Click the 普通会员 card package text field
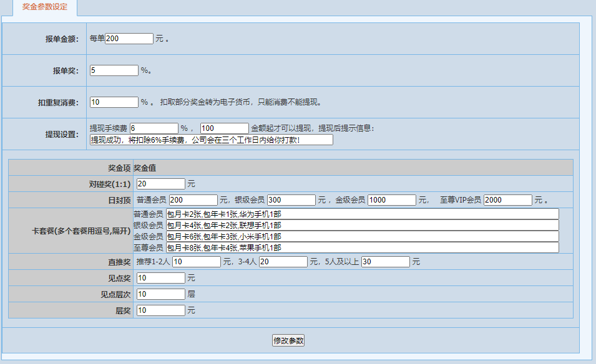The height and width of the screenshot is (364, 596). tap(362, 214)
